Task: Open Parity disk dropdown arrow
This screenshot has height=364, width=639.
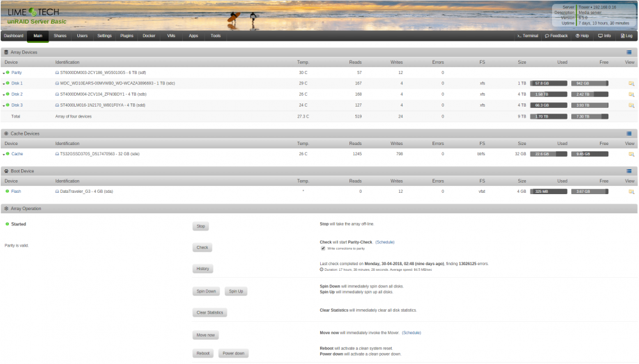Action: click(x=4, y=73)
